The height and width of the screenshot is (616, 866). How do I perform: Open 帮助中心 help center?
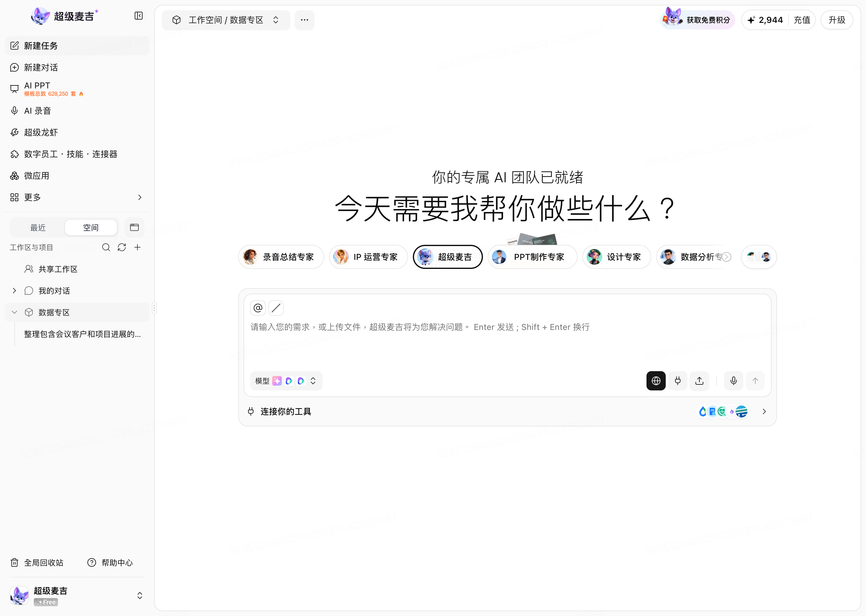coord(110,562)
